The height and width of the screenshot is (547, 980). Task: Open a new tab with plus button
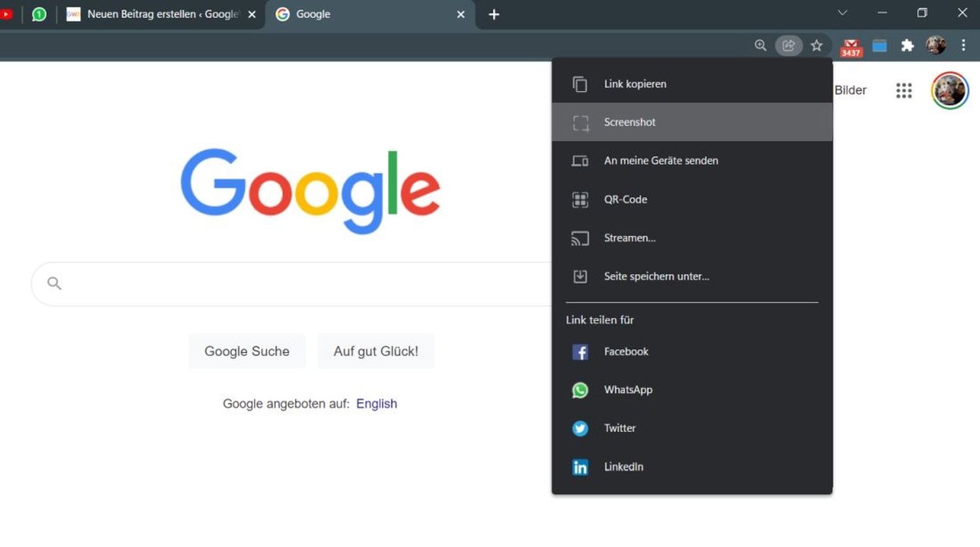[x=494, y=14]
